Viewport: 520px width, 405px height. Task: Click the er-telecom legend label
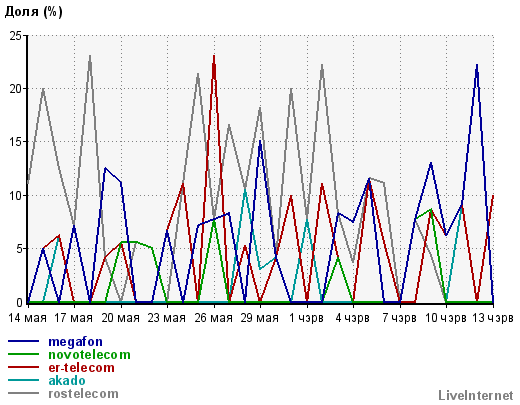pos(81,368)
